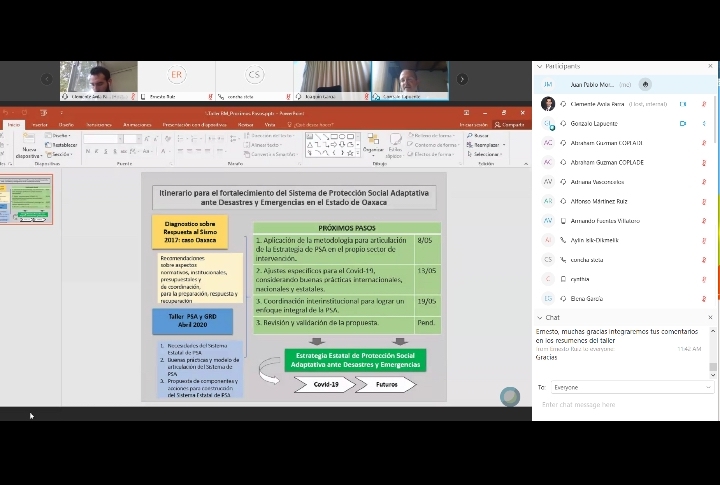
Task: Toggle mute icon for Alfonso Martinez Ruiz
Action: point(704,201)
